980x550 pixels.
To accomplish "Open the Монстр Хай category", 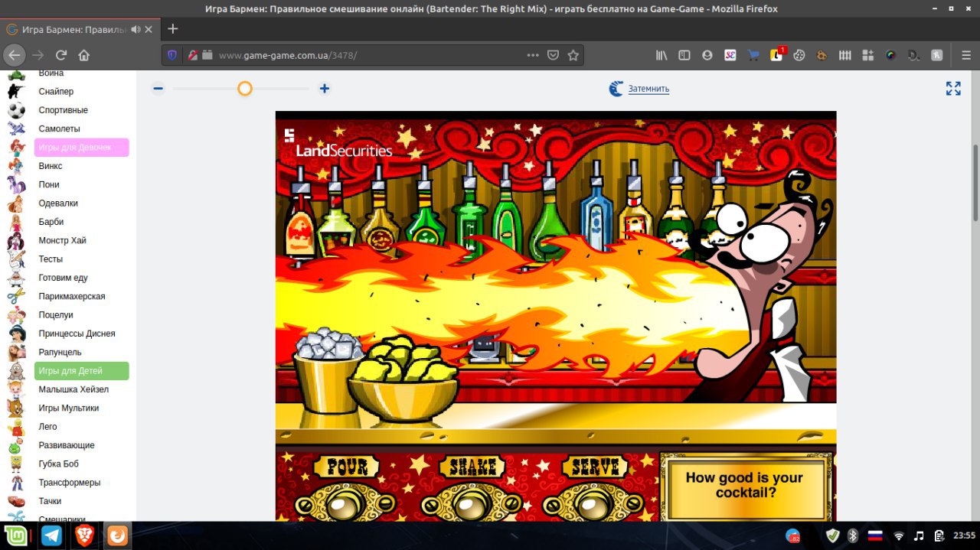I will click(x=62, y=240).
